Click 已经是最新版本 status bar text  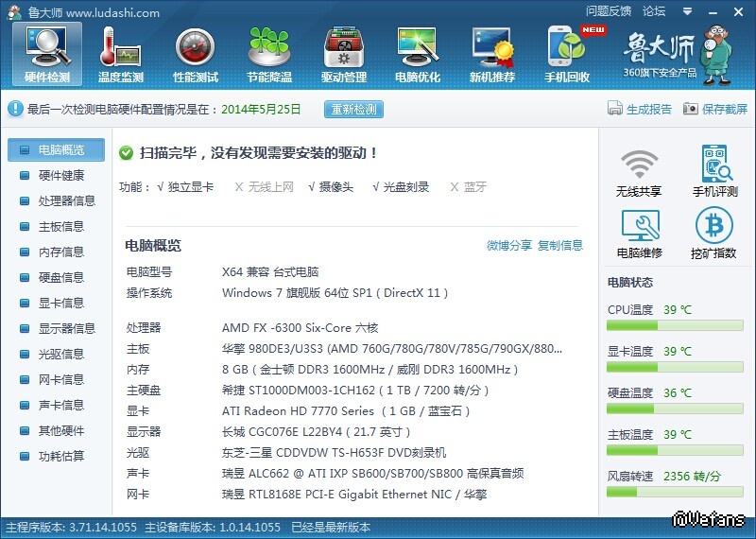[331, 528]
